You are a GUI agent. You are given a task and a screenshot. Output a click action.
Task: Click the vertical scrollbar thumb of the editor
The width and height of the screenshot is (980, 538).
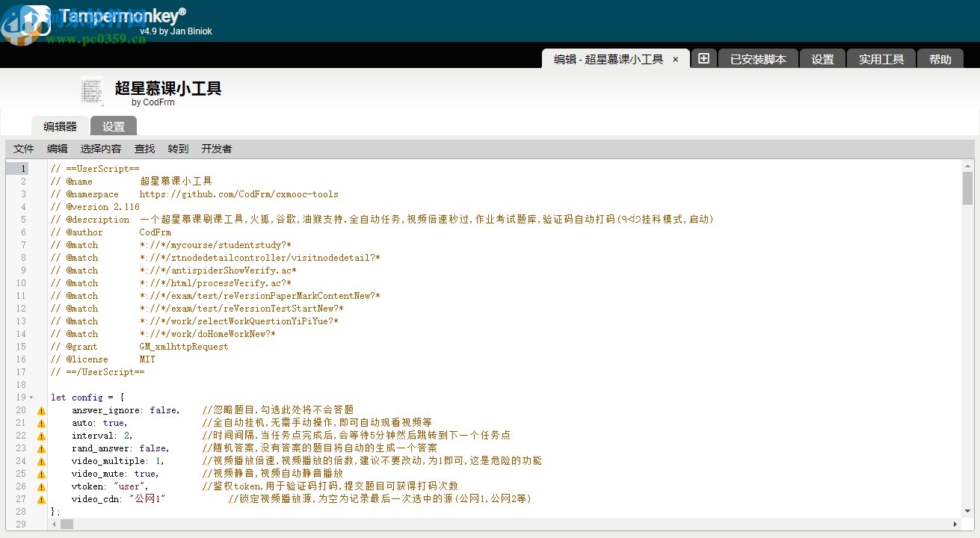coord(967,188)
